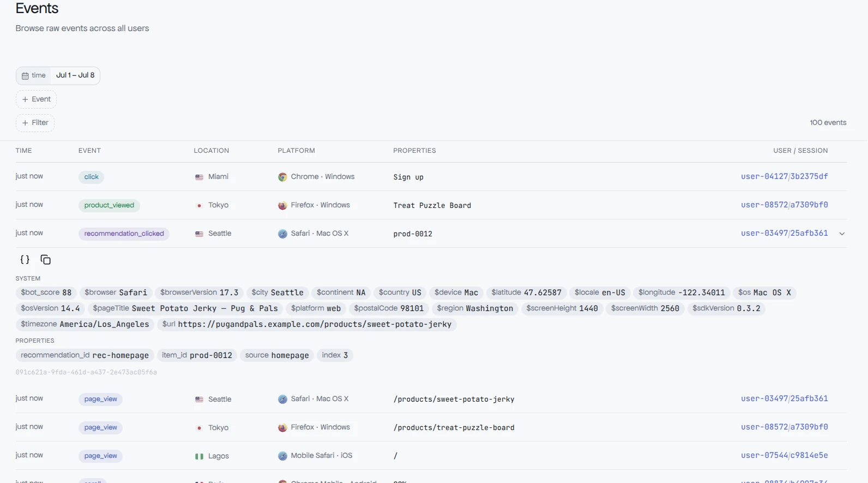Click the Japan flag in the product_viewed row
868x483 pixels.
(x=199, y=206)
